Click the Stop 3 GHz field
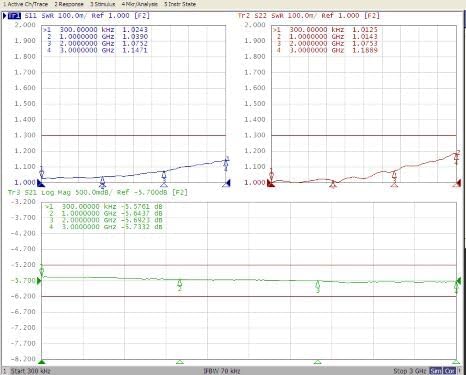Viewport: 466px width, 375px height. coord(410,371)
